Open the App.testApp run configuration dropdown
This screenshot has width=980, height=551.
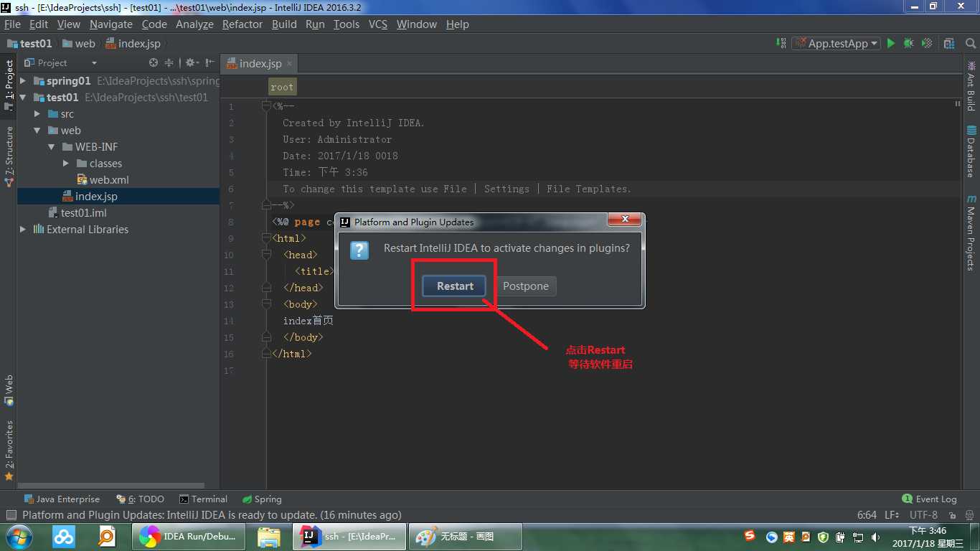coord(836,43)
